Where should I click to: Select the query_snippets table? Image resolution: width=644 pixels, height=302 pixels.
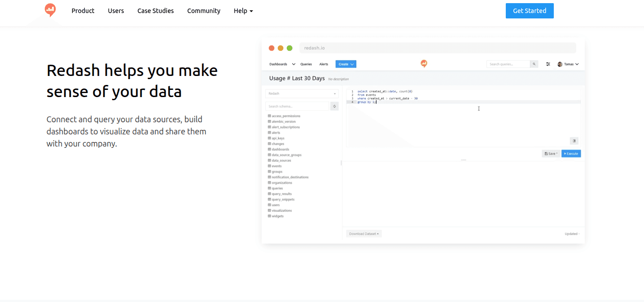pyautogui.click(x=283, y=200)
